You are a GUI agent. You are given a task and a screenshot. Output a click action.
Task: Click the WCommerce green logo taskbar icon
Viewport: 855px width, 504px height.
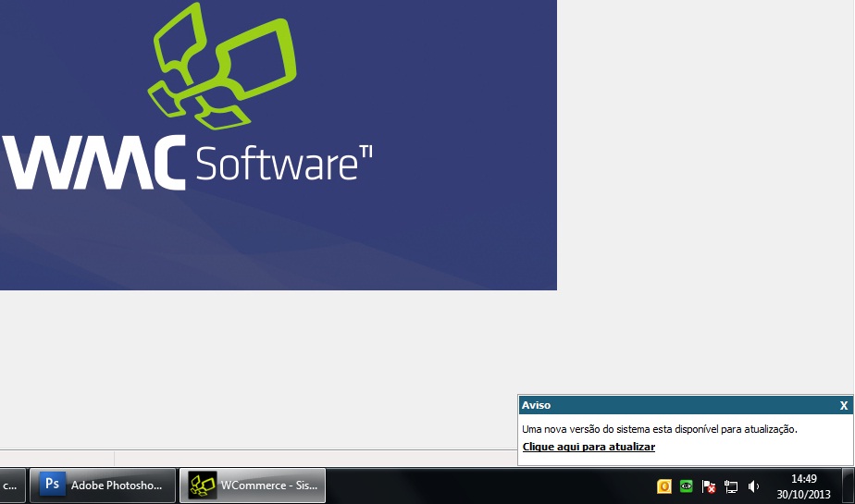coord(202,485)
